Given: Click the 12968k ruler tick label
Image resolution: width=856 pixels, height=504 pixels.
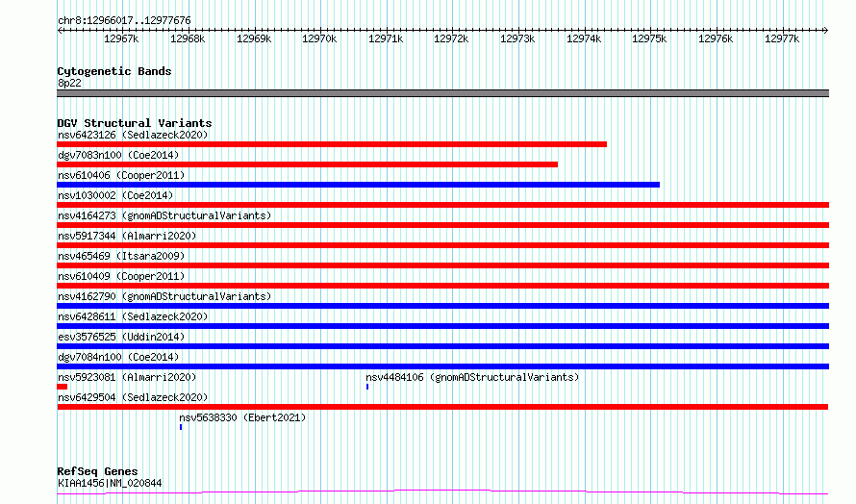Looking at the screenshot, I should tap(188, 38).
